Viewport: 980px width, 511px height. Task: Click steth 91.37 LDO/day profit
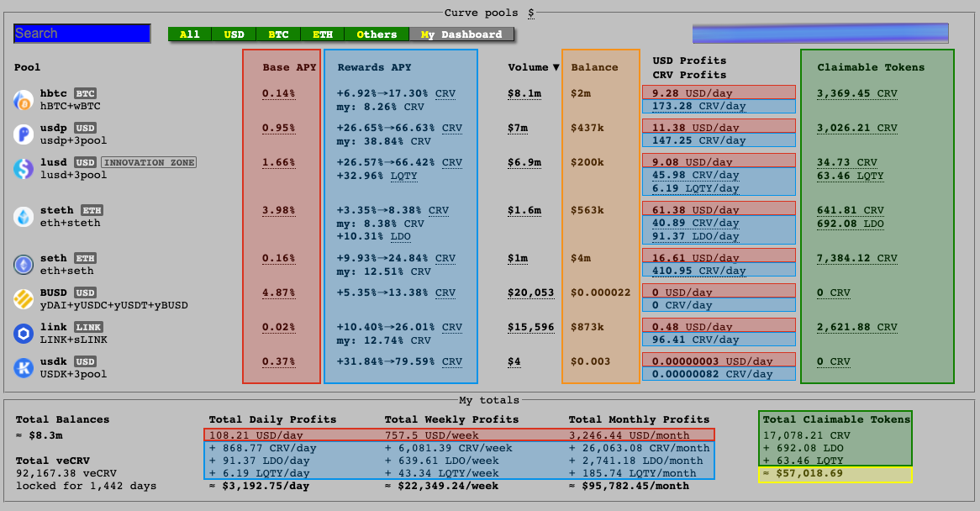point(696,236)
